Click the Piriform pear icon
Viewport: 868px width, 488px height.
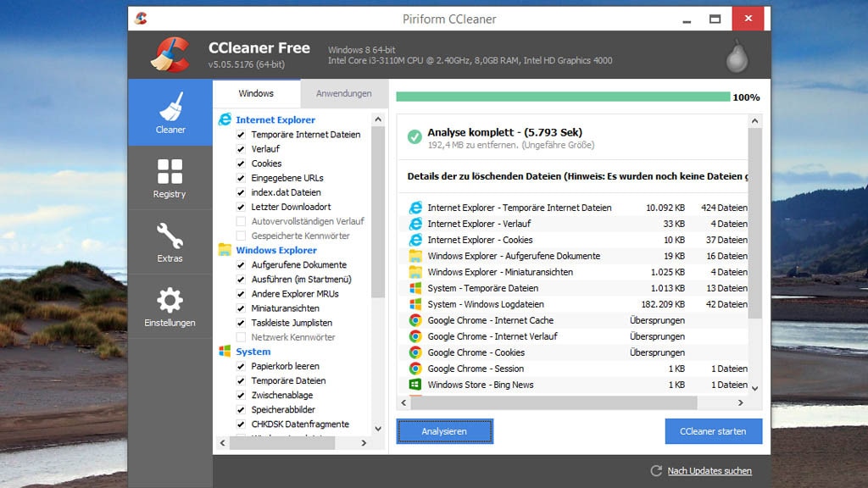click(x=737, y=56)
